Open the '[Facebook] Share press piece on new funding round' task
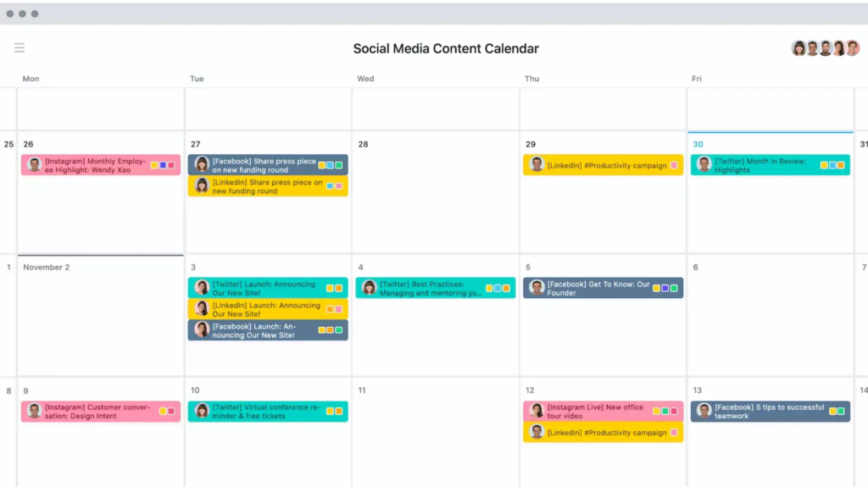Screen dimensions: 868x498 (x=268, y=165)
